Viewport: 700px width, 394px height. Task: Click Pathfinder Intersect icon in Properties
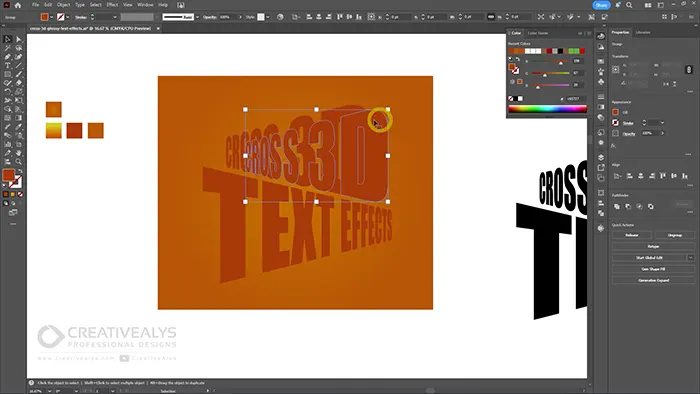point(639,206)
